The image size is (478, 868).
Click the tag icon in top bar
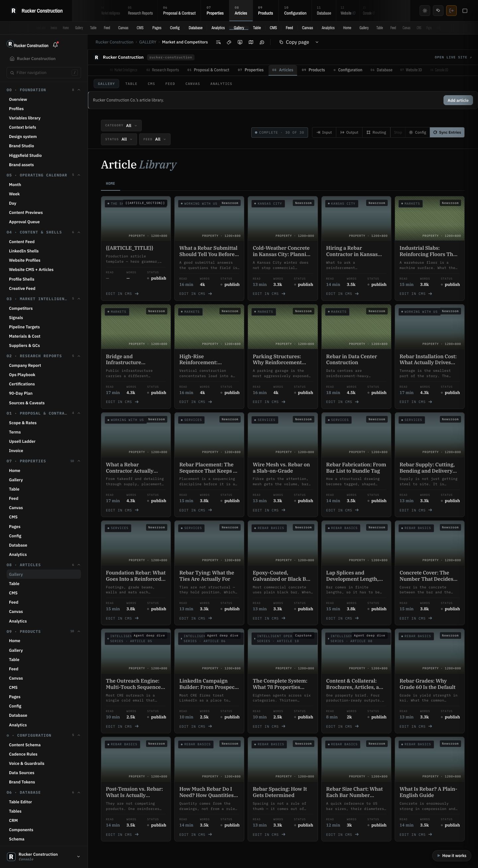tap(438, 11)
